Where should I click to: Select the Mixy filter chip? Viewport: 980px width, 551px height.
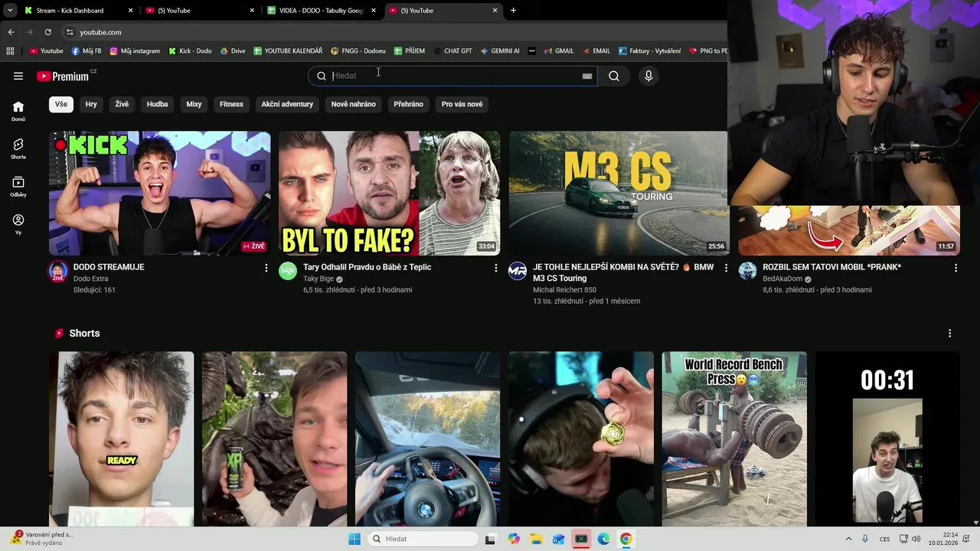tap(194, 104)
